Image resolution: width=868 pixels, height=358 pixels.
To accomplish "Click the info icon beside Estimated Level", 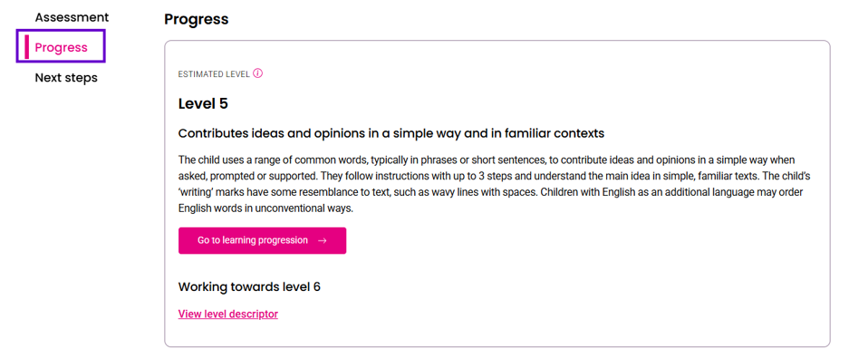I will pos(257,73).
